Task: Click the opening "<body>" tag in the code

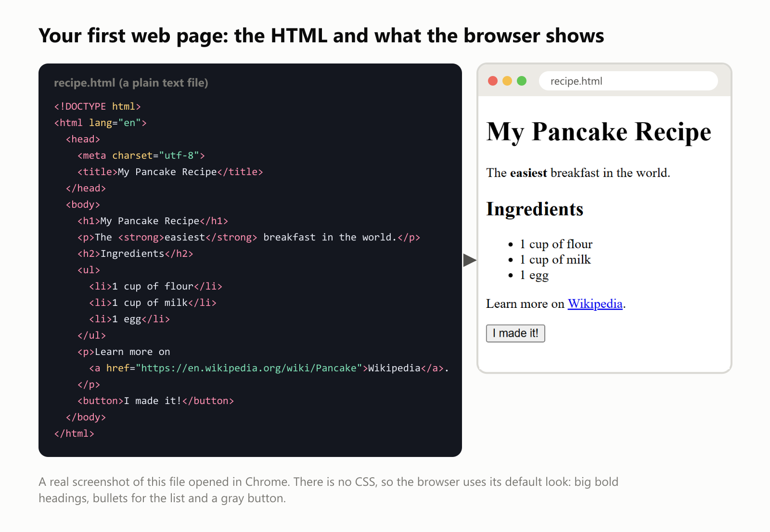Action: pyautogui.click(x=83, y=204)
